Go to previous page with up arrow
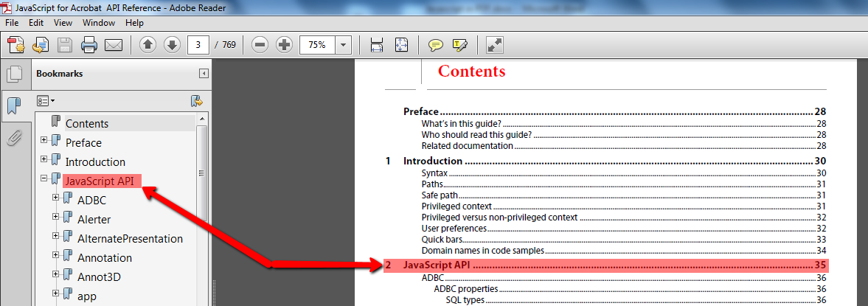The image size is (868, 306). click(147, 45)
